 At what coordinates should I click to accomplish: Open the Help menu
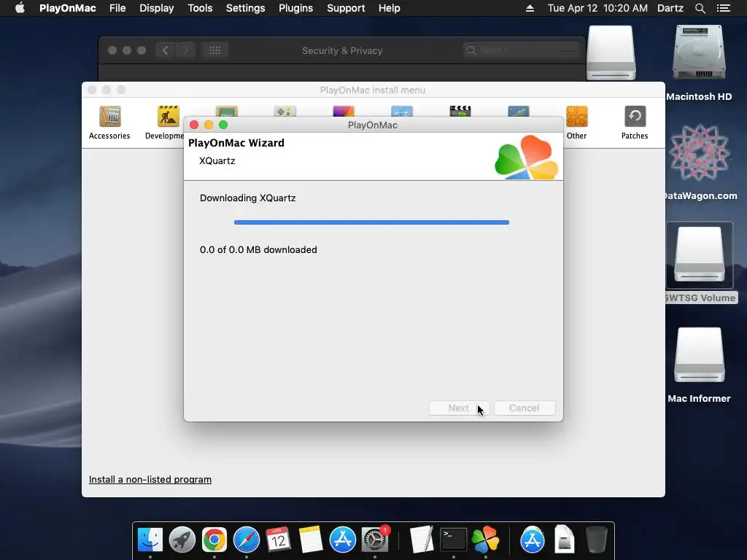coord(390,8)
